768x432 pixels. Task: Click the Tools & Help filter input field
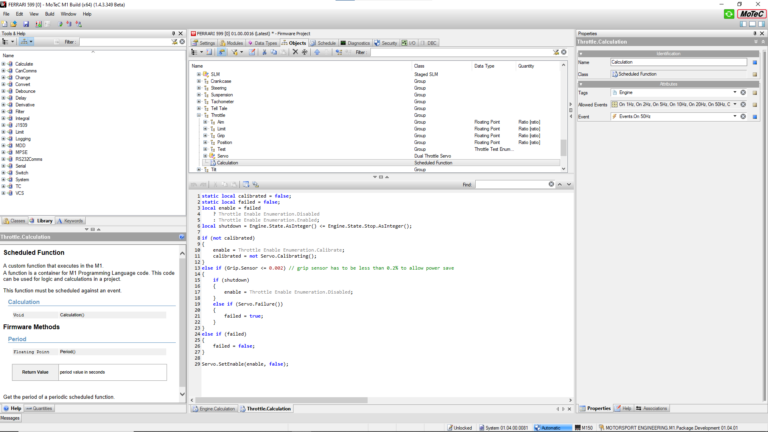pos(125,42)
